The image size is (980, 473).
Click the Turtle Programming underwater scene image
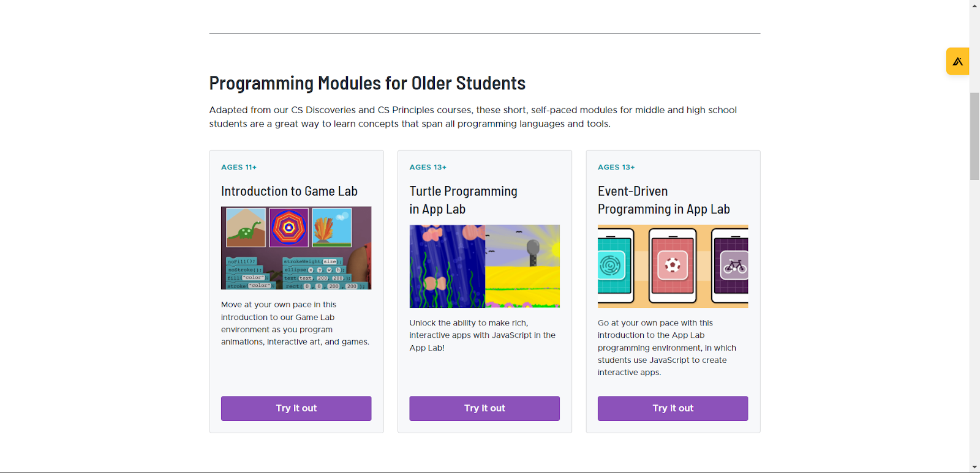447,266
